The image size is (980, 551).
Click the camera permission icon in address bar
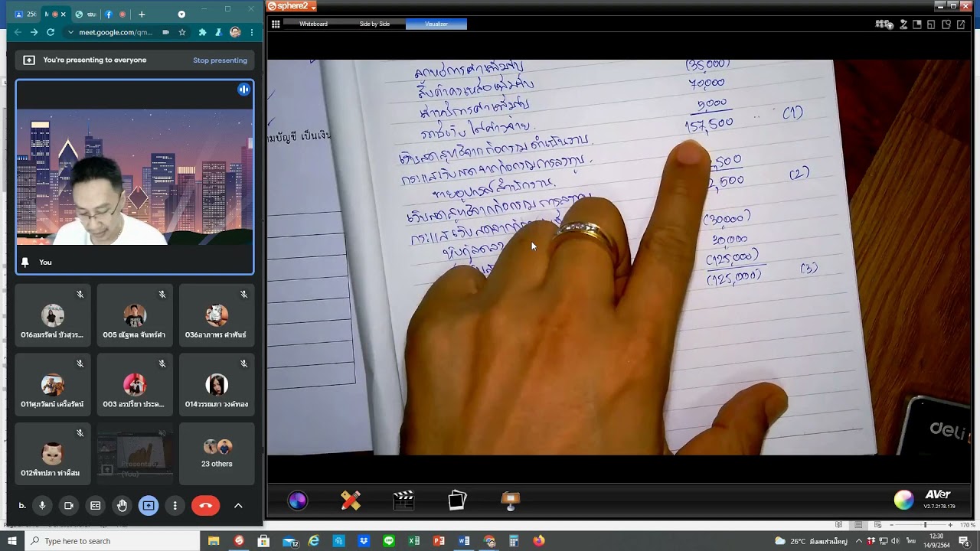coord(166,32)
